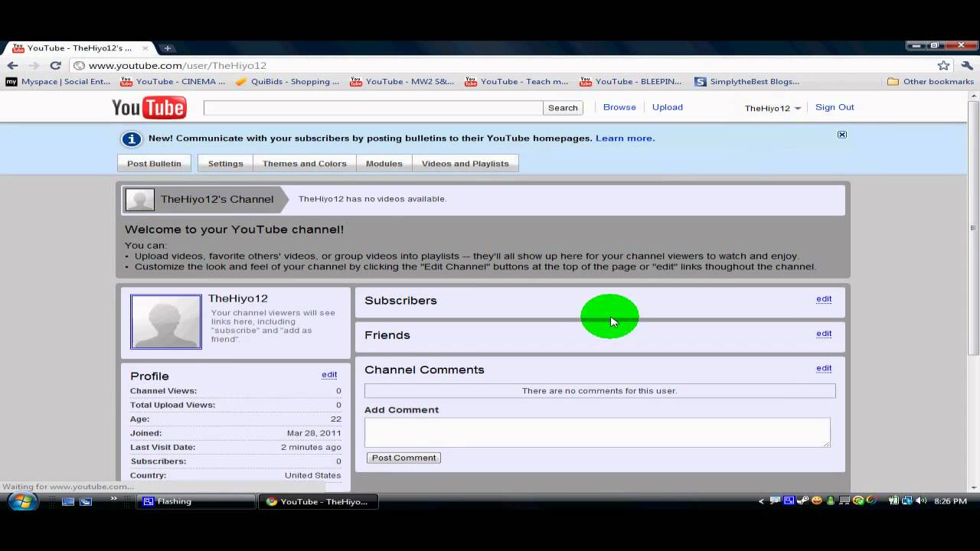The image size is (980, 551).
Task: Close the YouTube - TheHiyo12's tab
Action: 145,48
